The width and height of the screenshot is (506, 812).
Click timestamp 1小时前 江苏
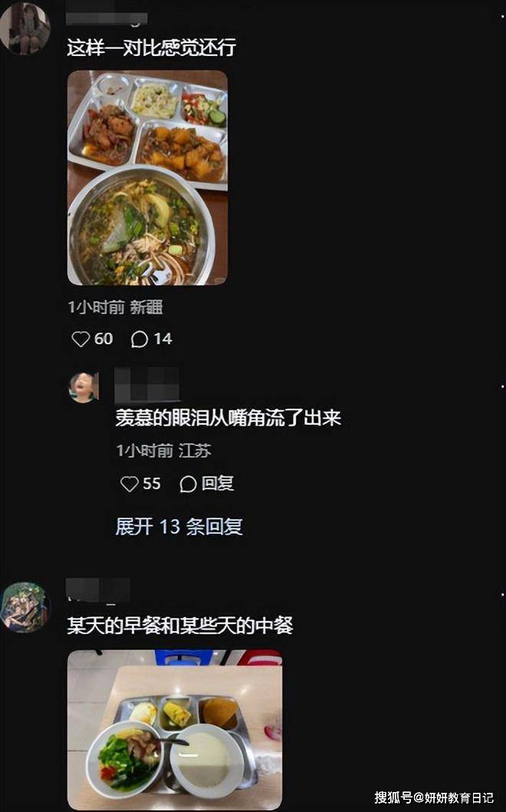pos(163,451)
